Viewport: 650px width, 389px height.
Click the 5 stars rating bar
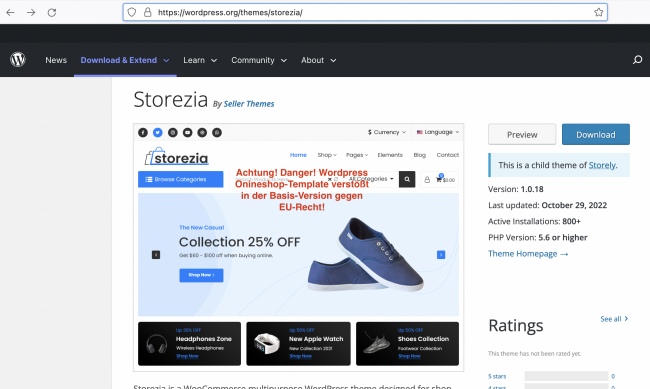[x=566, y=376]
